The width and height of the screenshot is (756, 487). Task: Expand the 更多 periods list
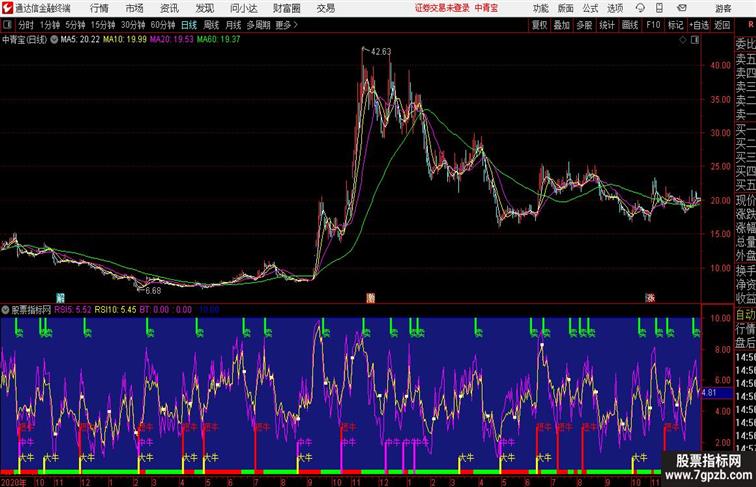tap(286, 25)
